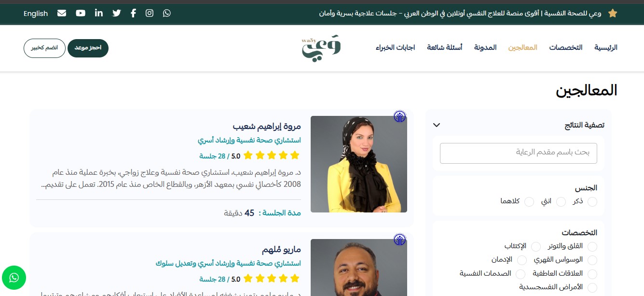The height and width of the screenshot is (296, 644).
Task: Open the Facebook page icon
Action: pos(133,13)
